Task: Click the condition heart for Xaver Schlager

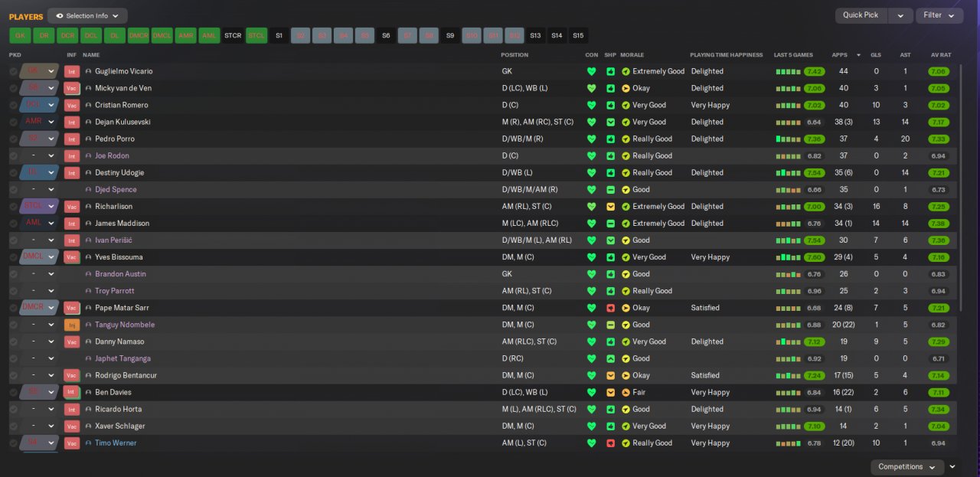Action: (x=591, y=426)
